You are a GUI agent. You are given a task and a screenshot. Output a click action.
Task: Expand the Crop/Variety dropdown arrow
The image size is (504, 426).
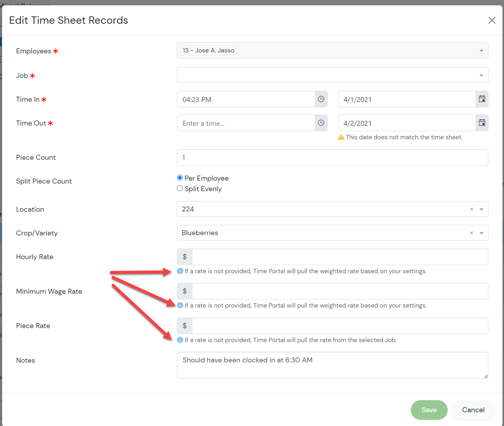481,233
